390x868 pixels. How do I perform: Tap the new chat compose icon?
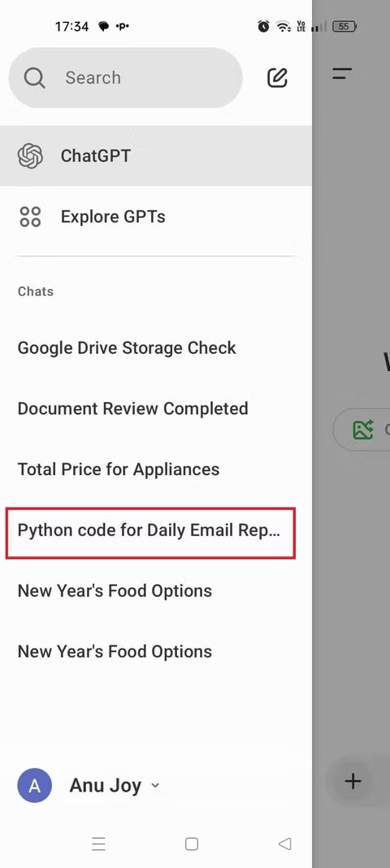(x=277, y=77)
